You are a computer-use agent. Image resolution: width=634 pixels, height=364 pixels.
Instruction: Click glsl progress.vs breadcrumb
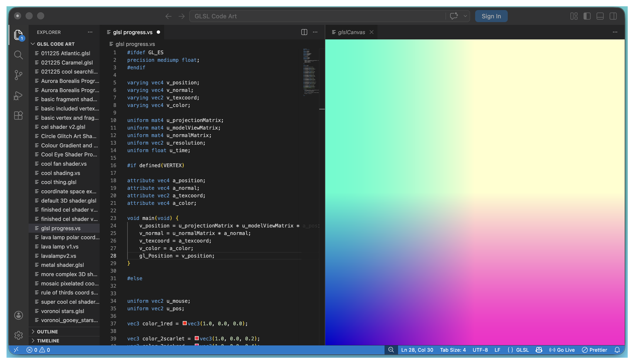point(135,44)
